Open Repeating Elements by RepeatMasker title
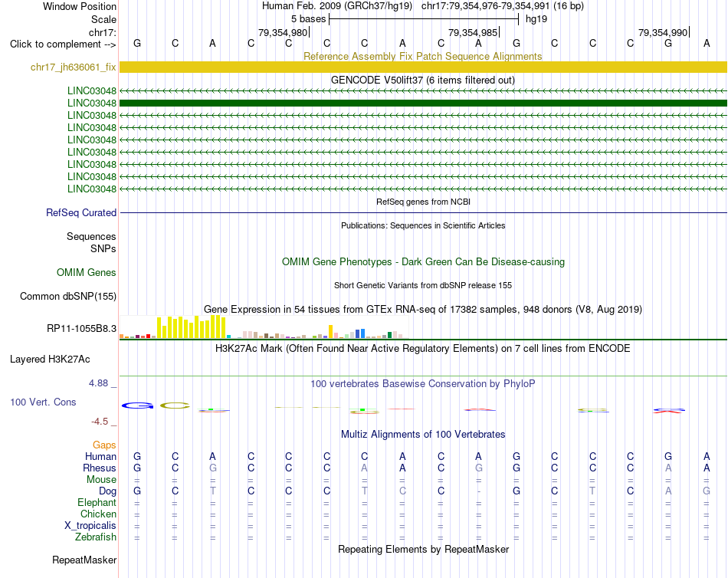The width and height of the screenshot is (728, 578). [x=423, y=549]
